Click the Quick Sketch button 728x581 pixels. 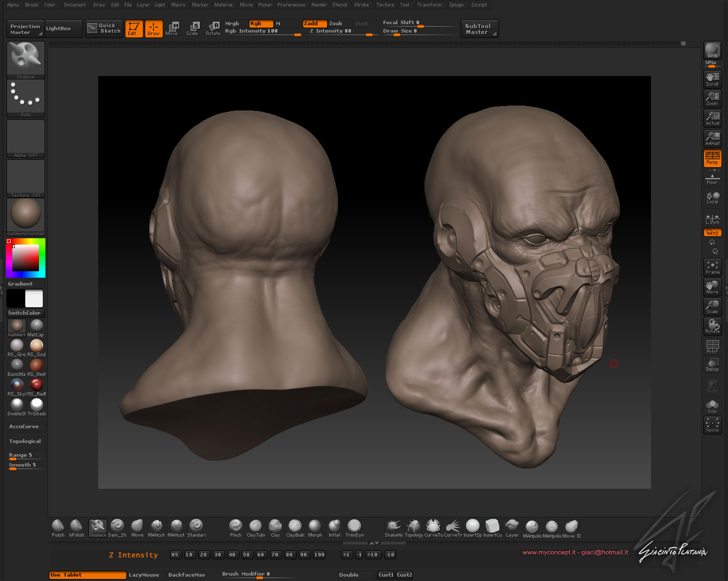(x=104, y=29)
